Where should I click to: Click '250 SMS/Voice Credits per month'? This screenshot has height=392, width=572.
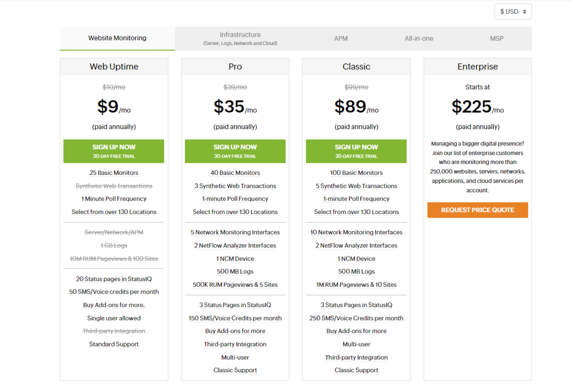click(356, 318)
